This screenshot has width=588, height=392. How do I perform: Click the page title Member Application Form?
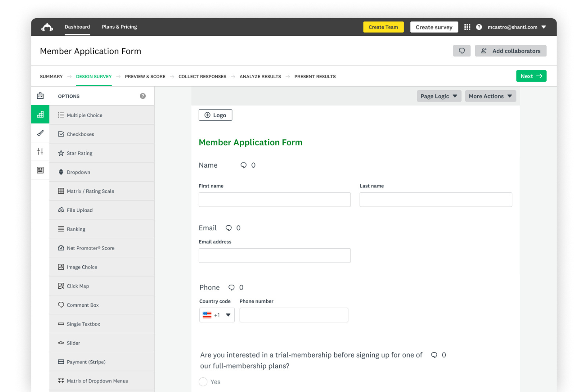click(x=91, y=51)
